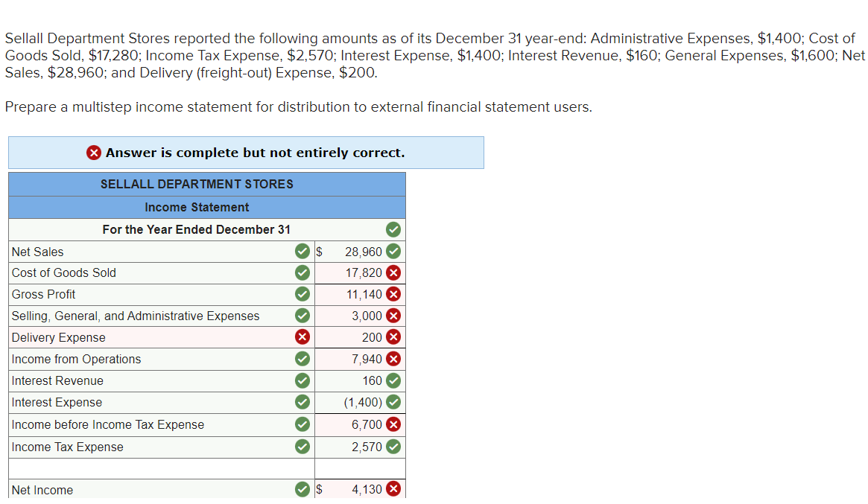Click the red X in the answer status banner
This screenshot has height=504, width=868.
(x=95, y=153)
